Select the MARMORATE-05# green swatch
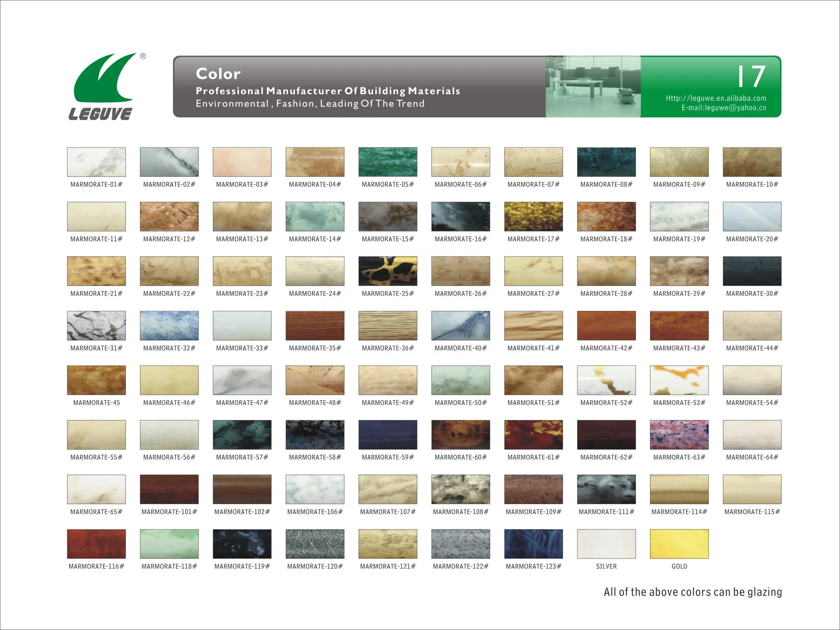Screen dimensions: 840x630 [x=388, y=162]
